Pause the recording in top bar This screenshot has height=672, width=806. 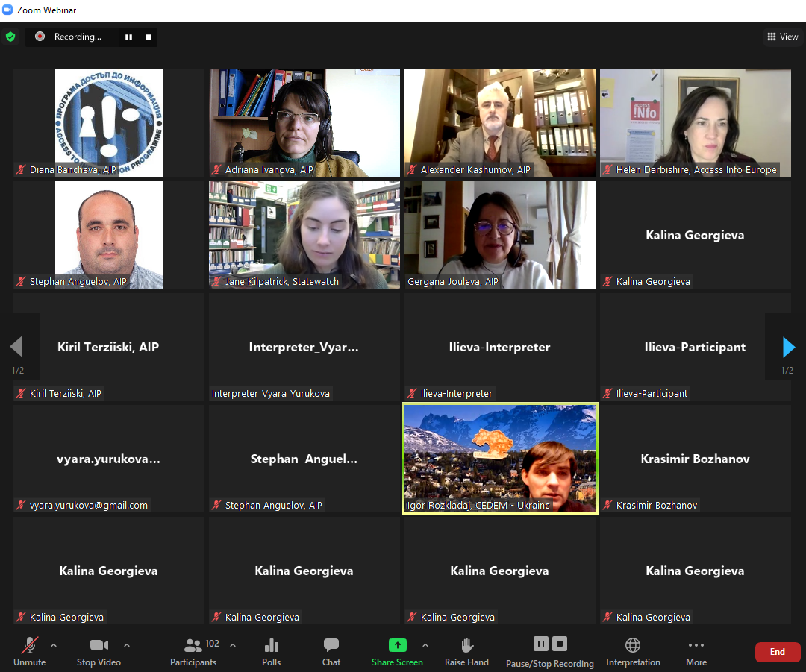click(x=128, y=37)
